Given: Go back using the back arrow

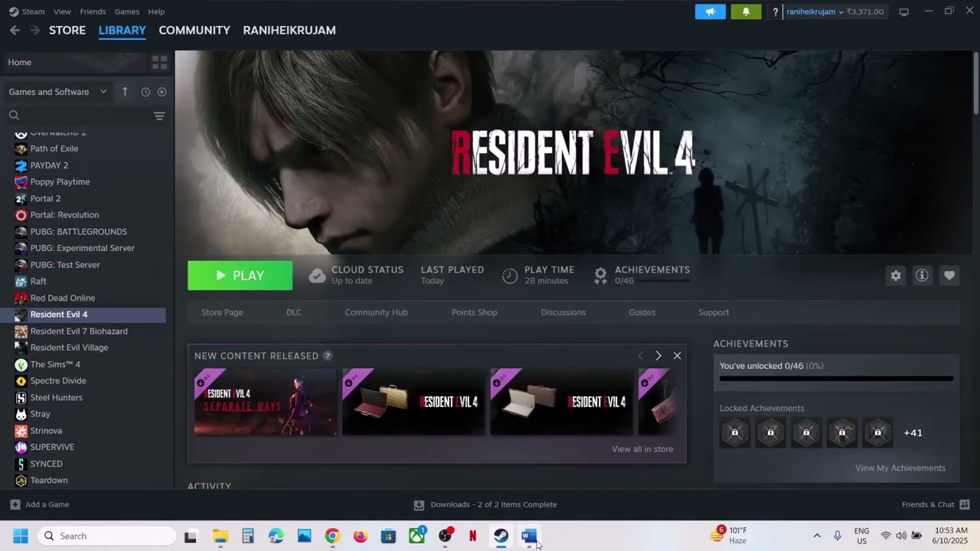Looking at the screenshot, I should click(x=15, y=30).
